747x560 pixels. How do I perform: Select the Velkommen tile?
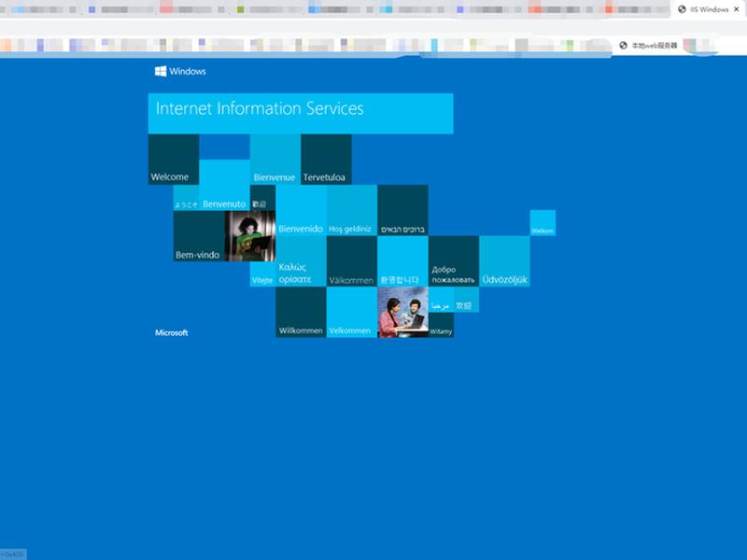352,313
